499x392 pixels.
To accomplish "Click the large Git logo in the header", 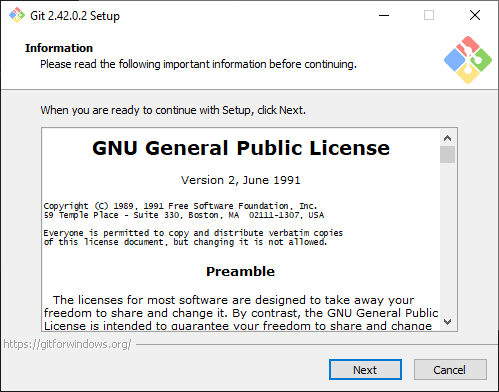I will click(x=468, y=60).
